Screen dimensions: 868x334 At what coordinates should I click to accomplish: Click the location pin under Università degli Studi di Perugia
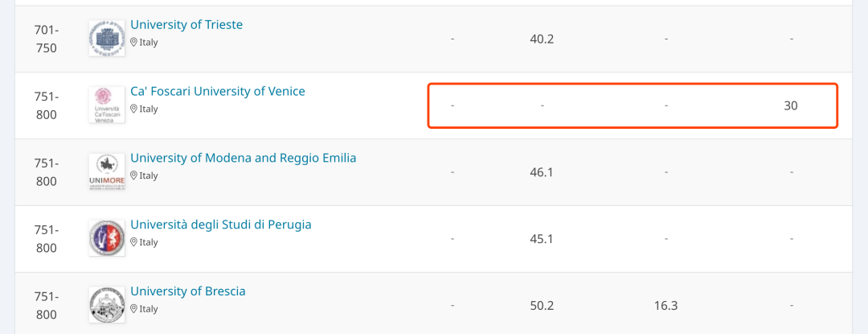134,241
